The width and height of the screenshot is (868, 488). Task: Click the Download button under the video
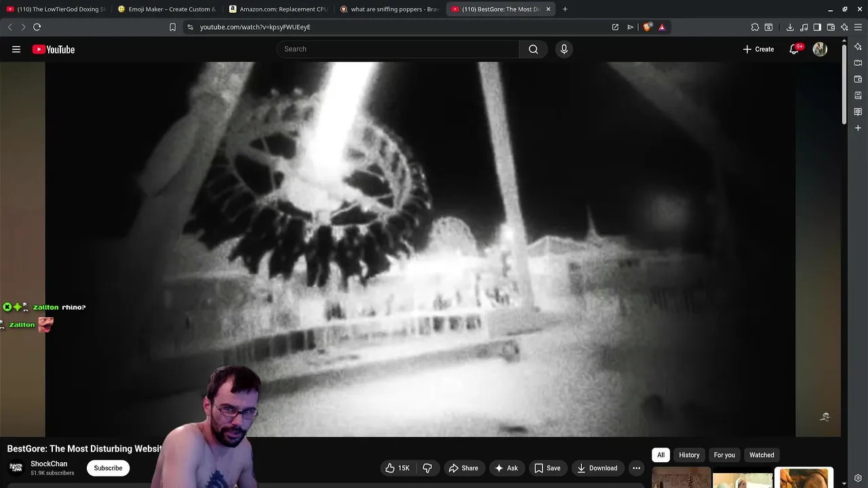597,468
